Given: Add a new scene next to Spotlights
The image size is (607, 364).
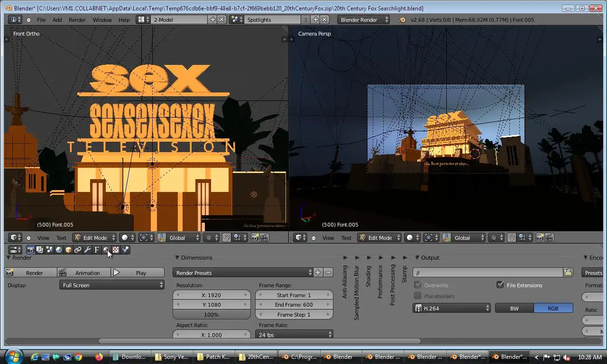Looking at the screenshot, I should 316,19.
